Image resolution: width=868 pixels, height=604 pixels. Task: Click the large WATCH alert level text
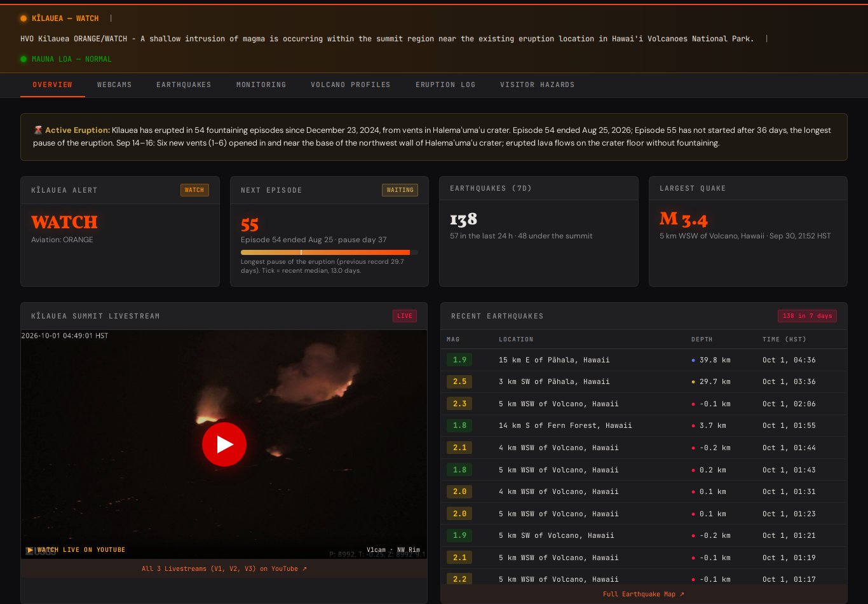[x=64, y=223]
